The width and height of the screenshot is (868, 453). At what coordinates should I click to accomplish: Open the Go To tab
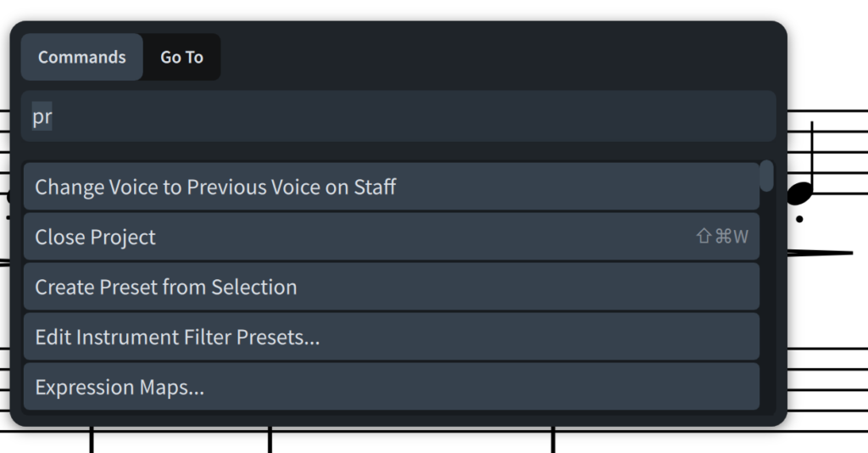(x=181, y=57)
